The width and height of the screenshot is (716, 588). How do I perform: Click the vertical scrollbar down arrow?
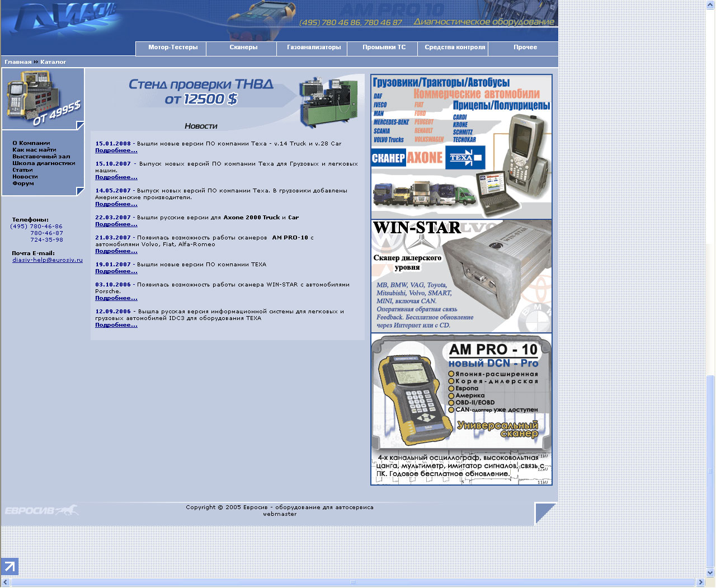(x=710, y=573)
